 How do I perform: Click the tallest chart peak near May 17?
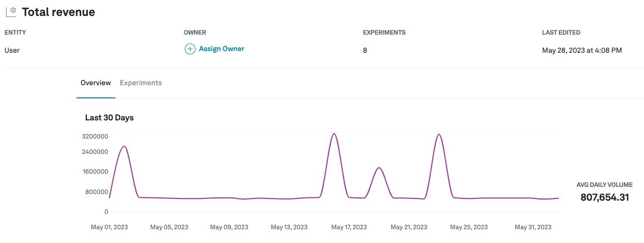pyautogui.click(x=334, y=134)
